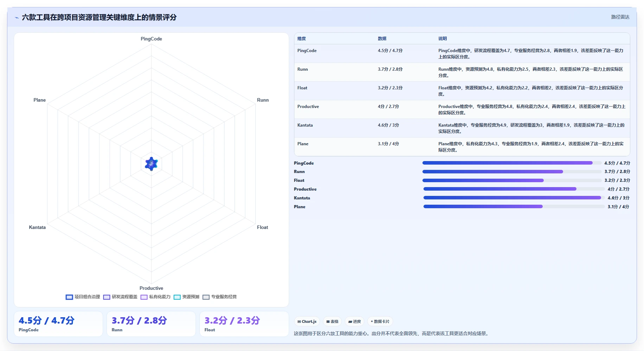Click the 进度 tag chip
The height and width of the screenshot is (351, 644).
coord(355,321)
